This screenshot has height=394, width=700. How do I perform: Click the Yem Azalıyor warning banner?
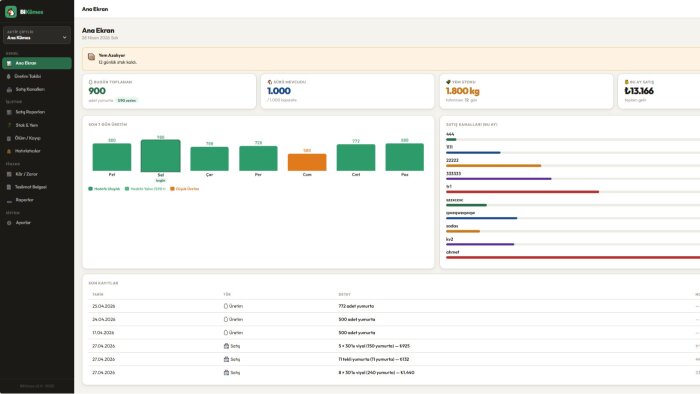[x=391, y=59]
